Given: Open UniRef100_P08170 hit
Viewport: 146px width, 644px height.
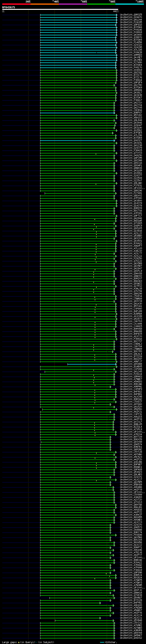Looking at the screenshot, I should (131, 67).
